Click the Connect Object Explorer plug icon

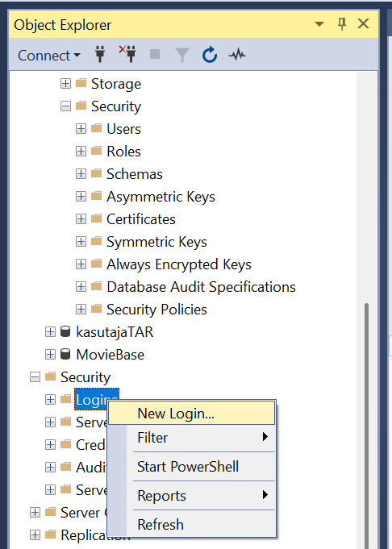click(100, 55)
